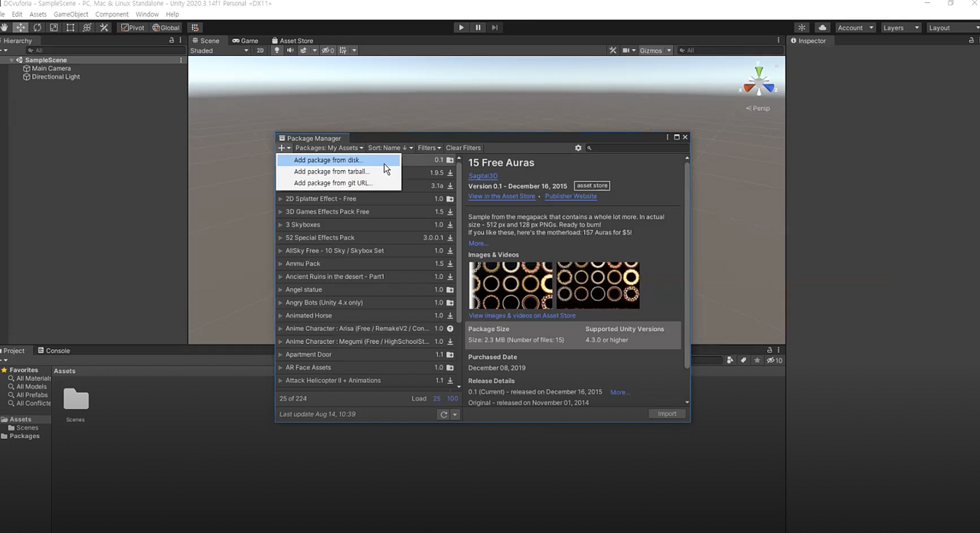Click the first aura preview thumbnail
The image size is (980, 533).
511,285
